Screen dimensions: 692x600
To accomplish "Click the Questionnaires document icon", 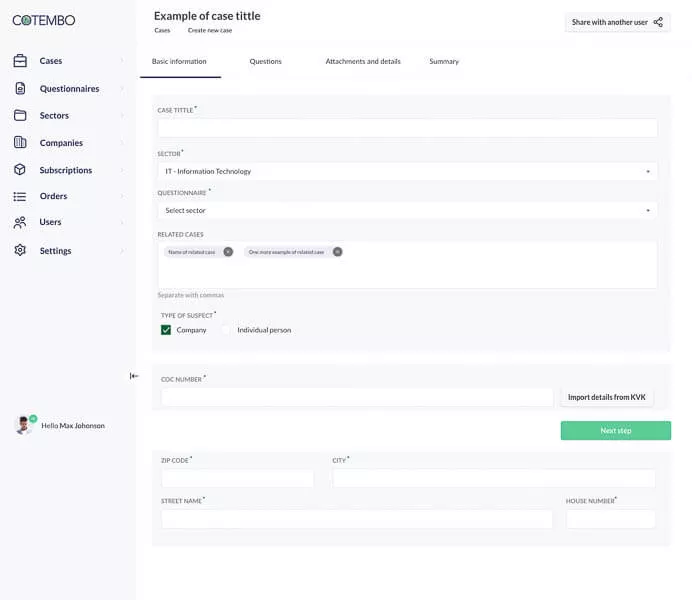I will (x=20, y=88).
